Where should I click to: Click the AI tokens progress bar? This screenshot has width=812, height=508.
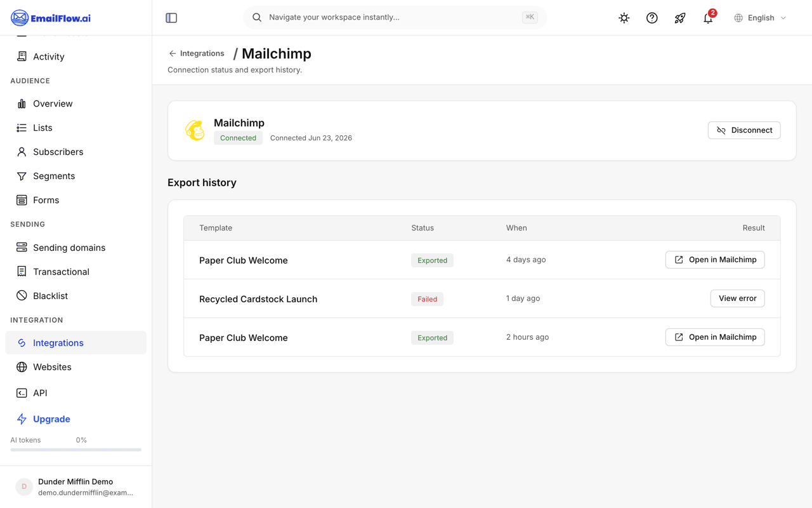pos(75,450)
